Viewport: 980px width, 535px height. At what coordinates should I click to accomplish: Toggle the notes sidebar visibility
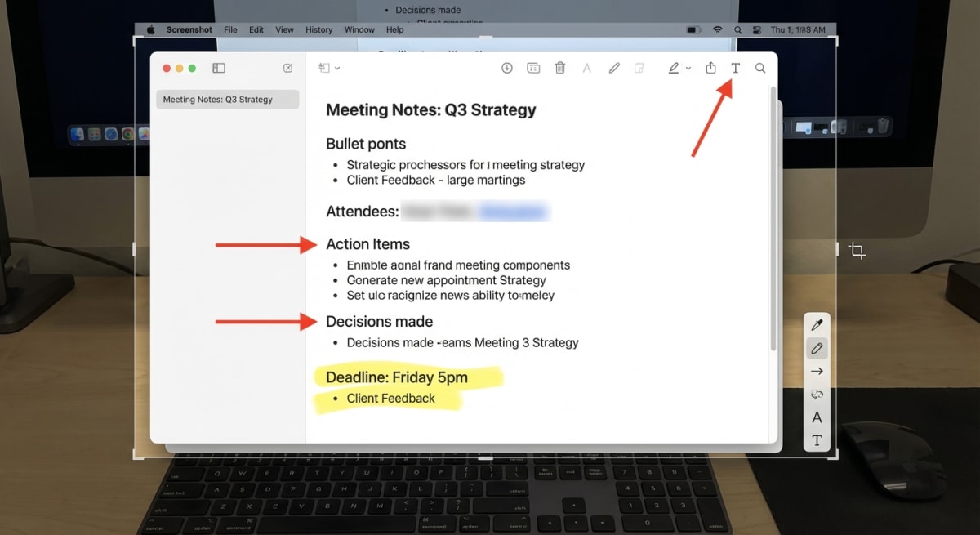(218, 68)
